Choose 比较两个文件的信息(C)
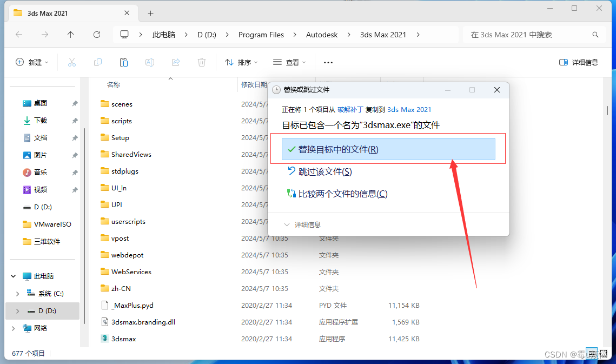 (342, 194)
